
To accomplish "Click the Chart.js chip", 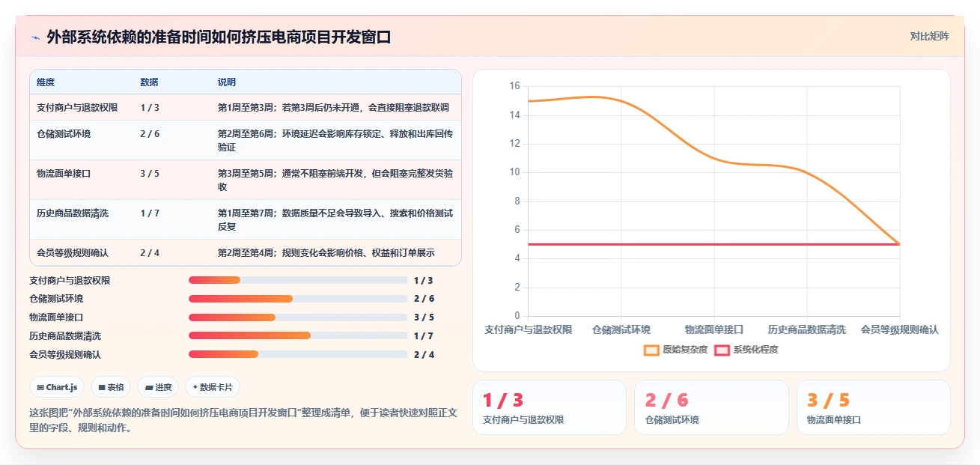I will [x=57, y=387].
